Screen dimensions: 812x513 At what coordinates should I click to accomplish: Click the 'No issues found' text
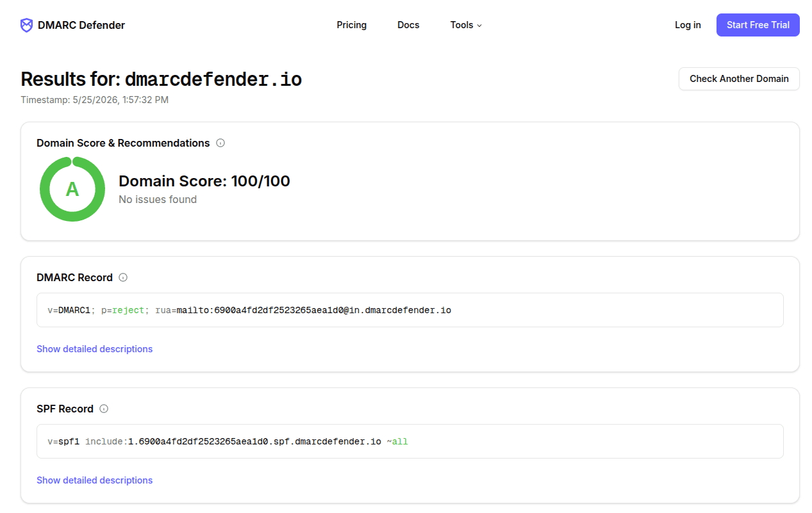[x=158, y=199]
